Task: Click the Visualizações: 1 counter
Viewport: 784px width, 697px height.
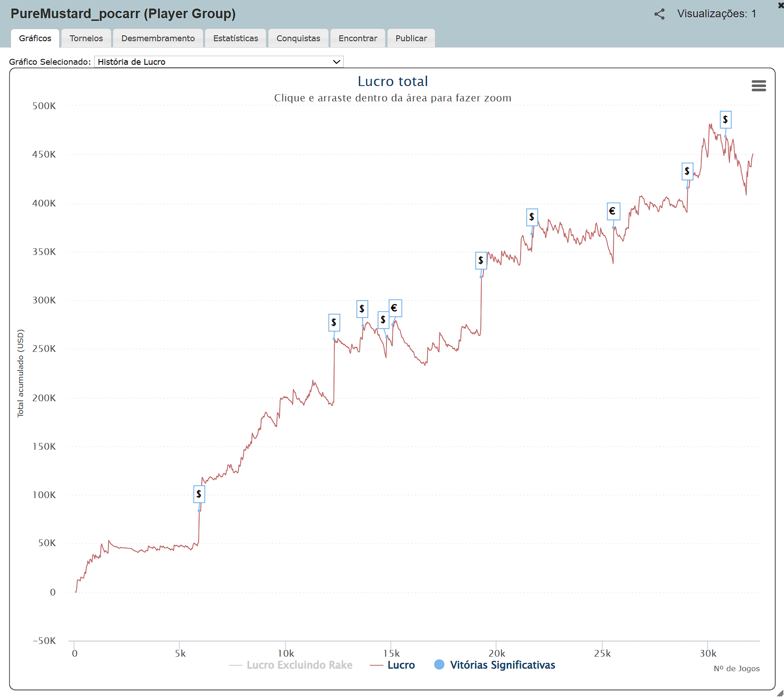Action: point(717,14)
